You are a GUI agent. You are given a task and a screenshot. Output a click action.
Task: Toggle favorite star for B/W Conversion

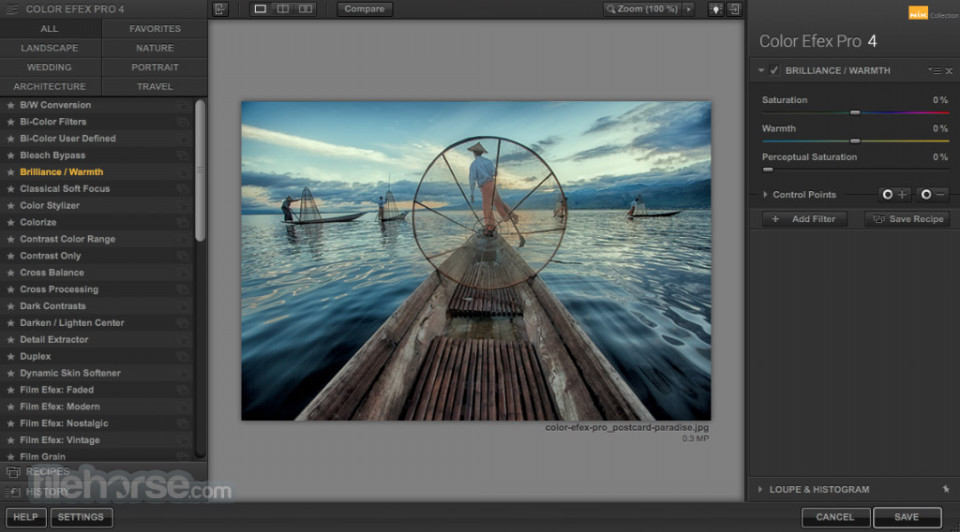pos(10,105)
